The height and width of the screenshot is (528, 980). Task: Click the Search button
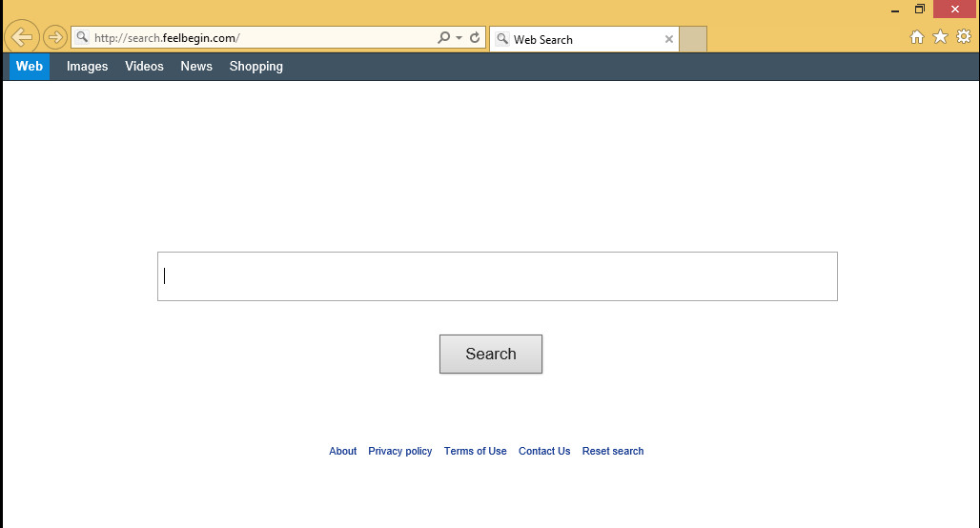[491, 354]
